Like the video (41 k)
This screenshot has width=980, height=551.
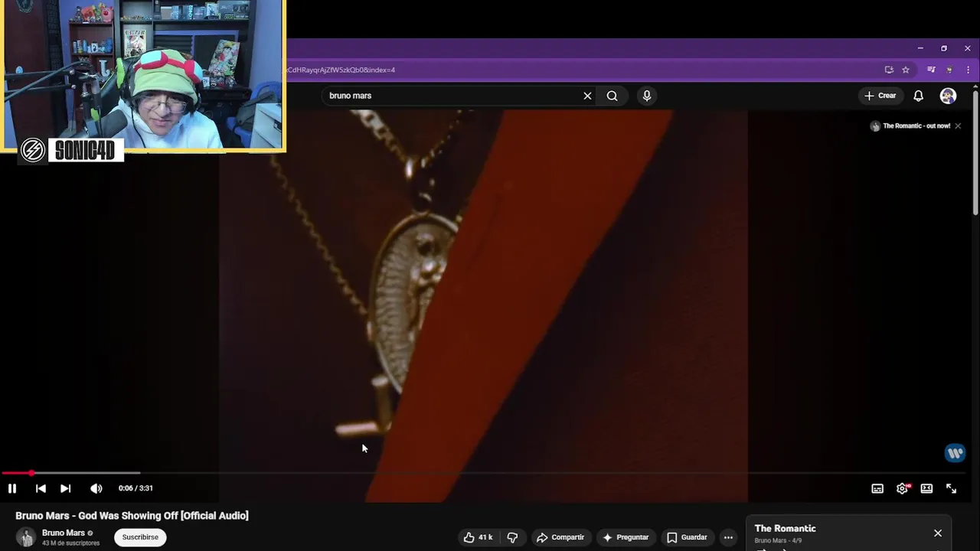pos(478,537)
